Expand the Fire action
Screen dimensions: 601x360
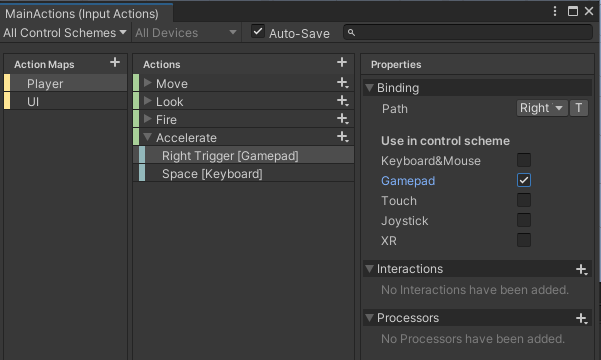[148, 119]
